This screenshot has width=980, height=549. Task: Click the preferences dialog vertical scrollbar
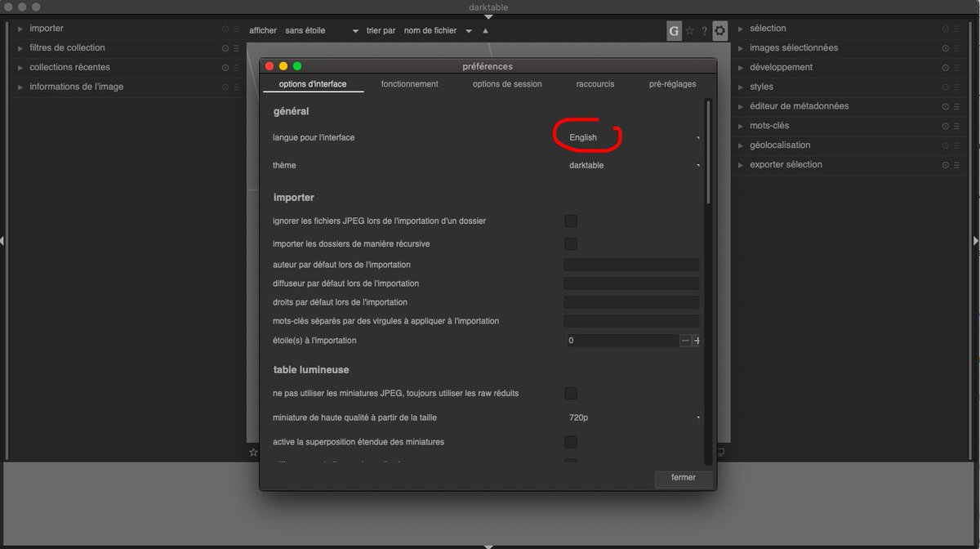point(708,151)
